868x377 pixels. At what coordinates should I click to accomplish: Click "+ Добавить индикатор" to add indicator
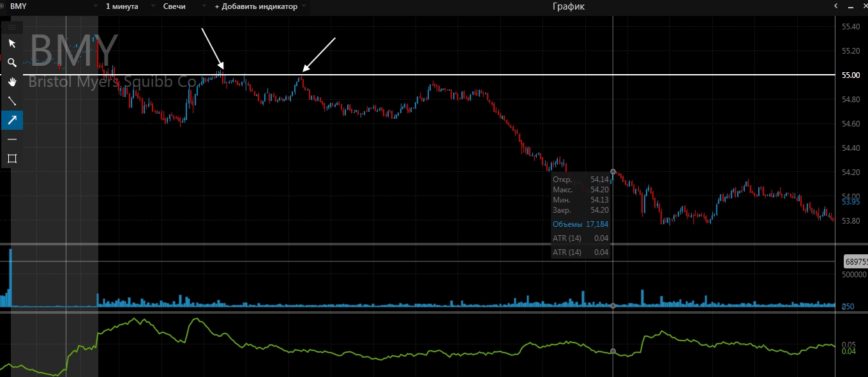(x=256, y=6)
